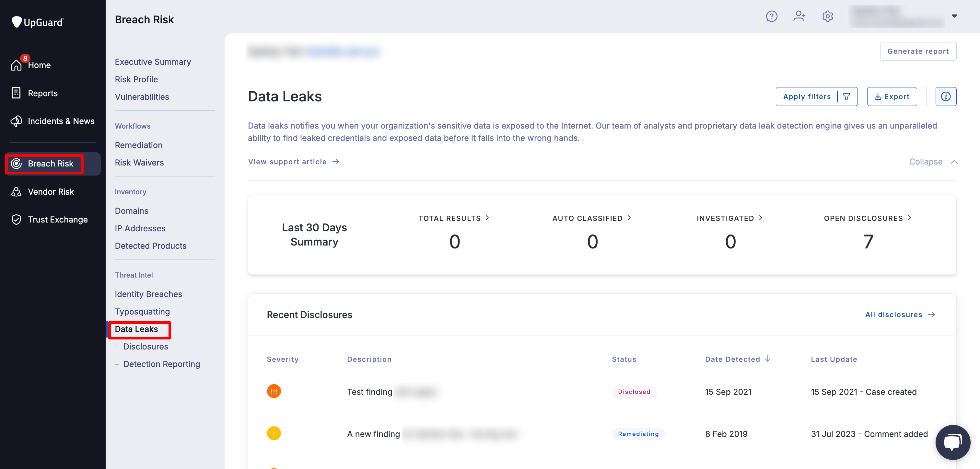Expand Total Results chevron
This screenshot has width=980, height=469.
click(487, 218)
